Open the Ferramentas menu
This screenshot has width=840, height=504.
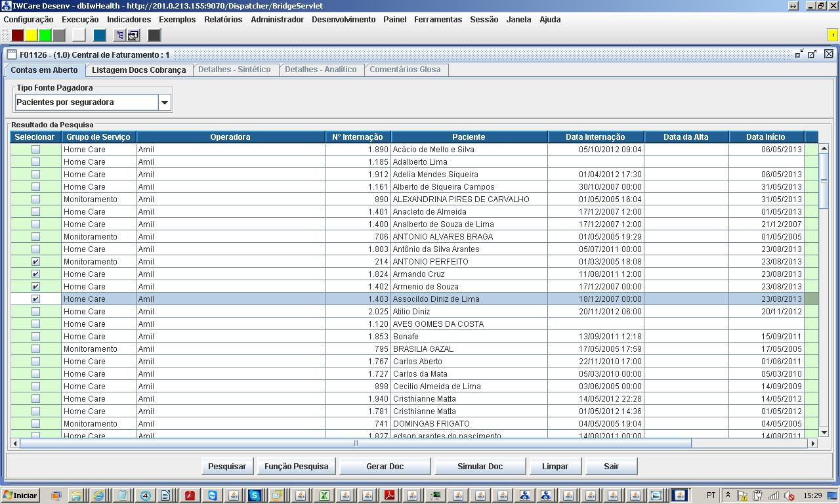point(438,20)
